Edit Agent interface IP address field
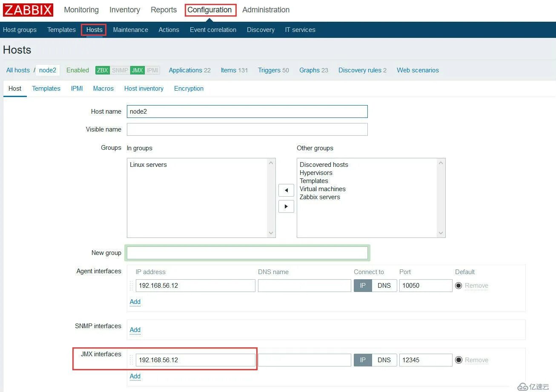556x392 pixels. [195, 286]
